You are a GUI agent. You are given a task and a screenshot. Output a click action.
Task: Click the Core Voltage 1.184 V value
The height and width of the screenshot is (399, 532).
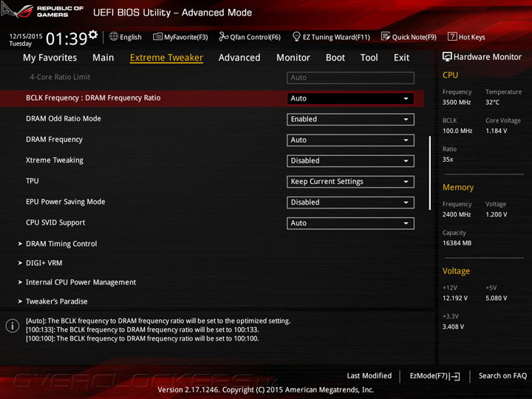497,131
